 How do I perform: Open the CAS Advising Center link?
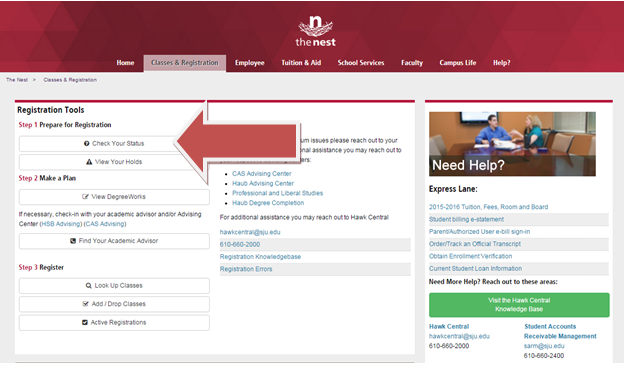pyautogui.click(x=261, y=173)
